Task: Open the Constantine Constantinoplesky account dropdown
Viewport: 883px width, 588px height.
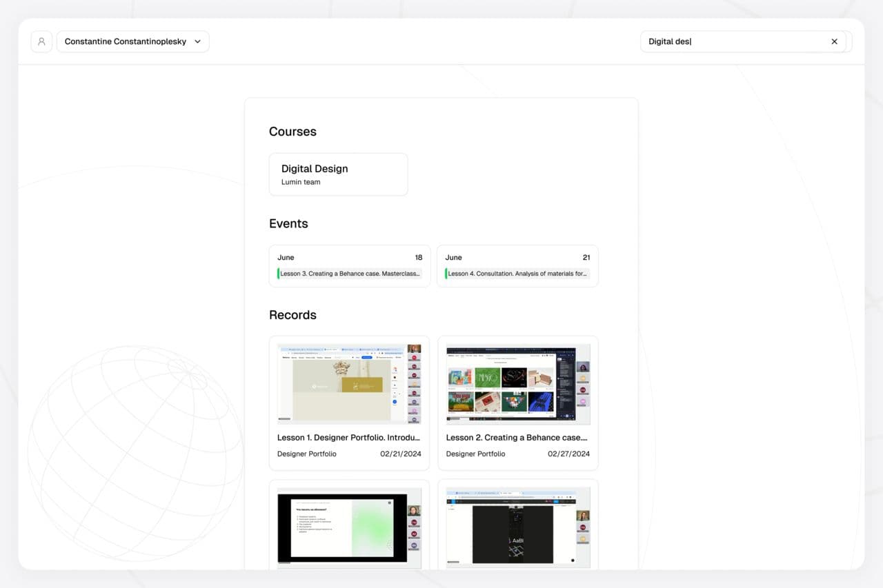Action: 125,41
